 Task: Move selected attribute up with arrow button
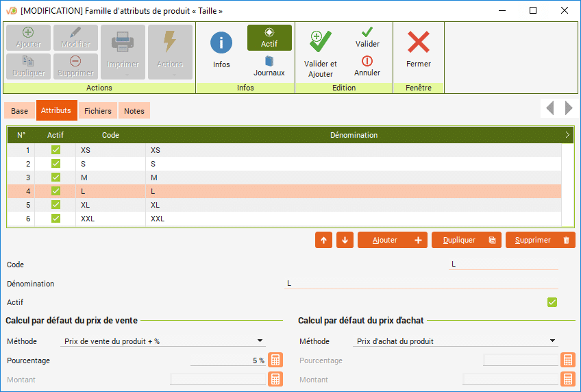pos(324,240)
